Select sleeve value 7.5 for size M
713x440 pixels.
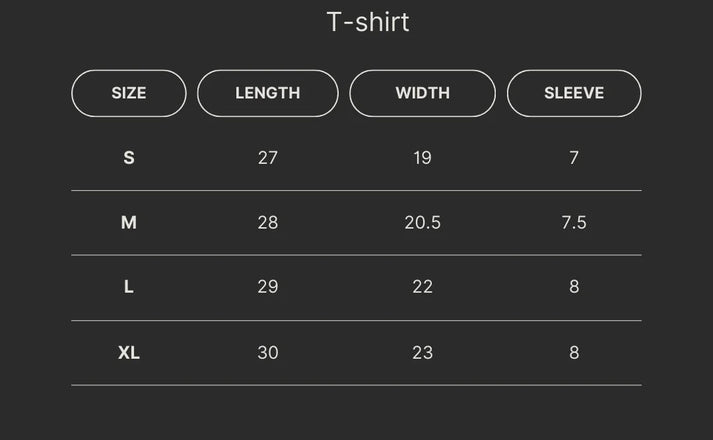coord(574,223)
